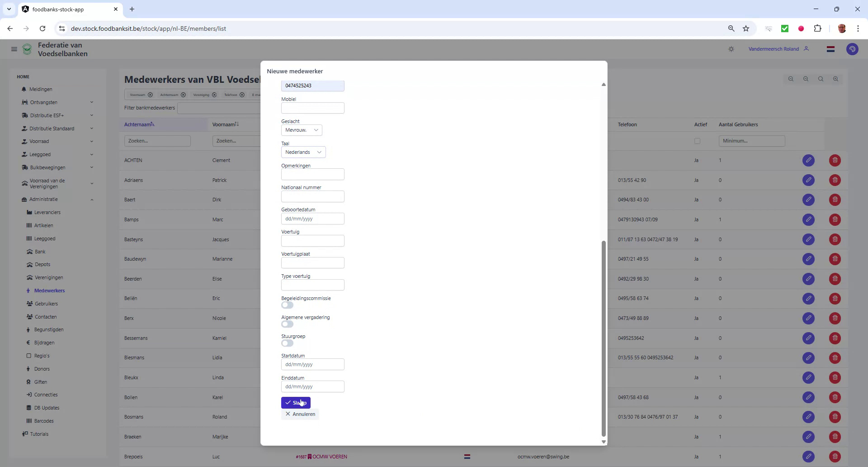Open Leveranciers from the sidebar

48,212
